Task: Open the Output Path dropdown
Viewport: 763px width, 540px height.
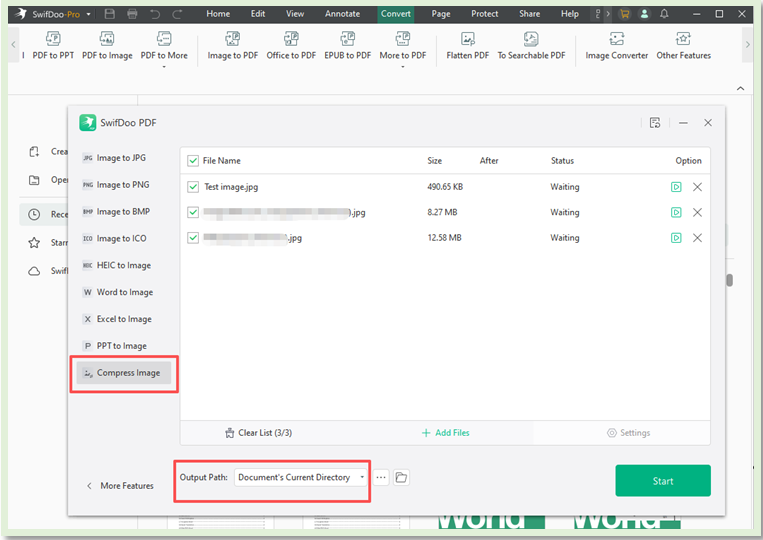Action: [x=301, y=478]
